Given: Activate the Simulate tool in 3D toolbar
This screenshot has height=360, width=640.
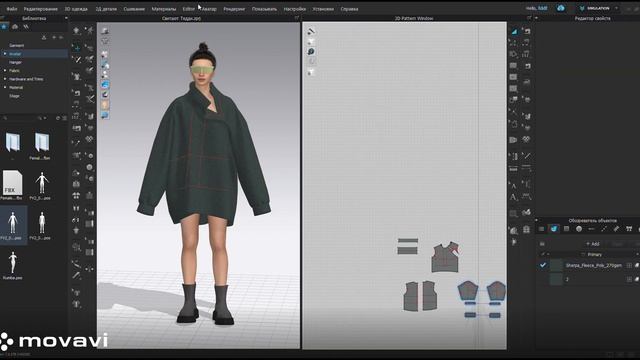Looking at the screenshot, I should [x=76, y=31].
